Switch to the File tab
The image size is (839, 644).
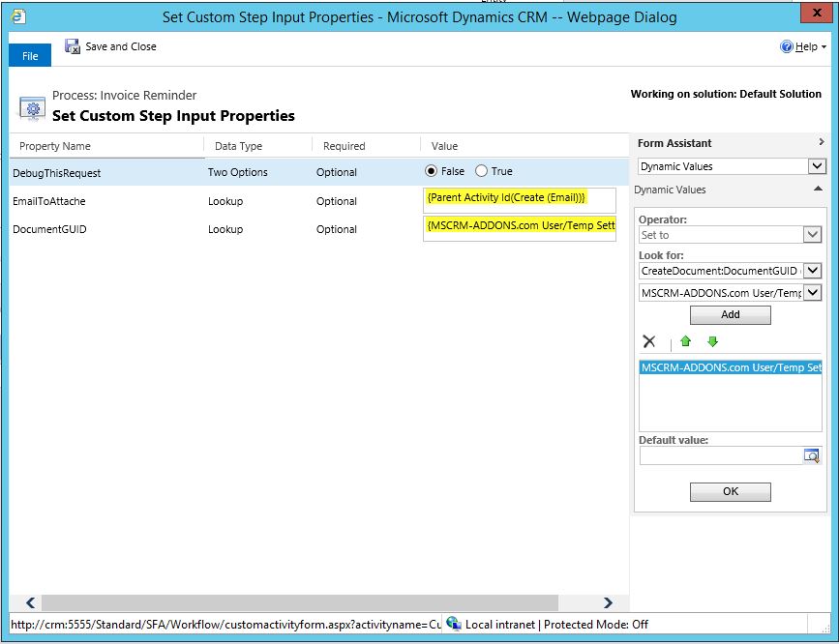pyautogui.click(x=29, y=55)
